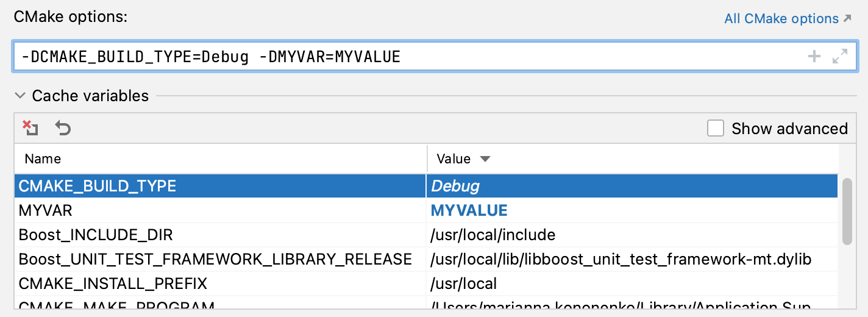The width and height of the screenshot is (868, 317).
Task: Click the revert arrow icon
Action: click(63, 128)
